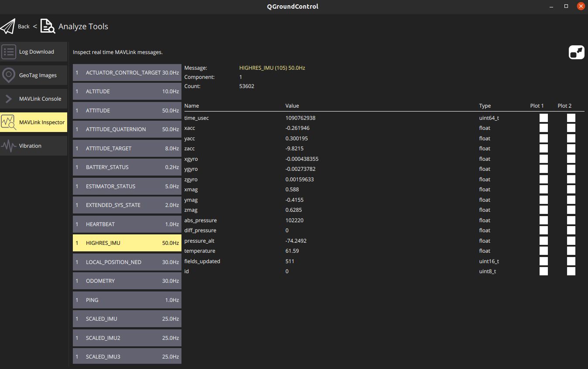
Task: Tick Plot 1 checkbox for yacc
Action: tap(544, 138)
